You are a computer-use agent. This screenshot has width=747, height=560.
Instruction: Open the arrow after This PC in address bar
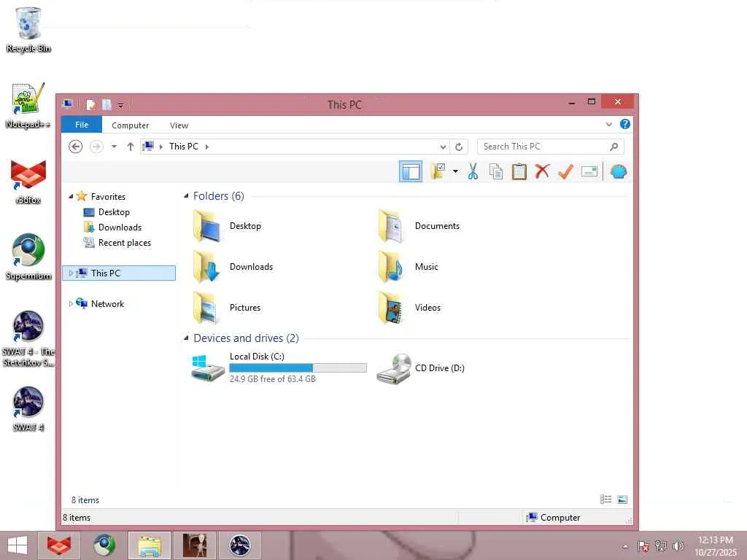206,147
